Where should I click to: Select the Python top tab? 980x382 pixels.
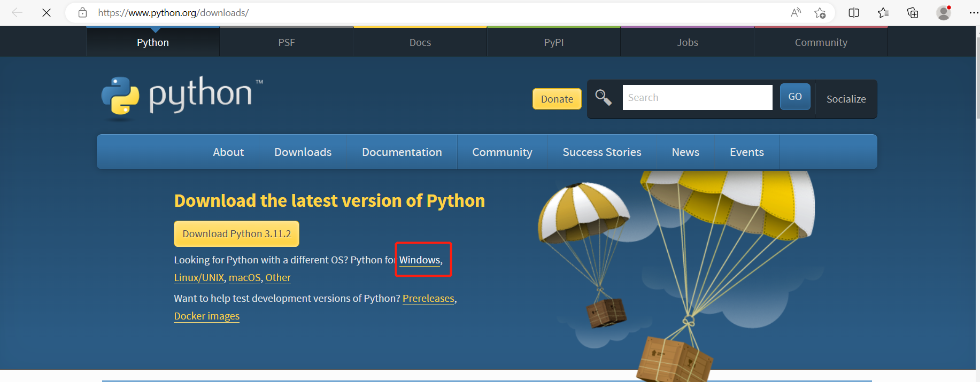point(153,42)
